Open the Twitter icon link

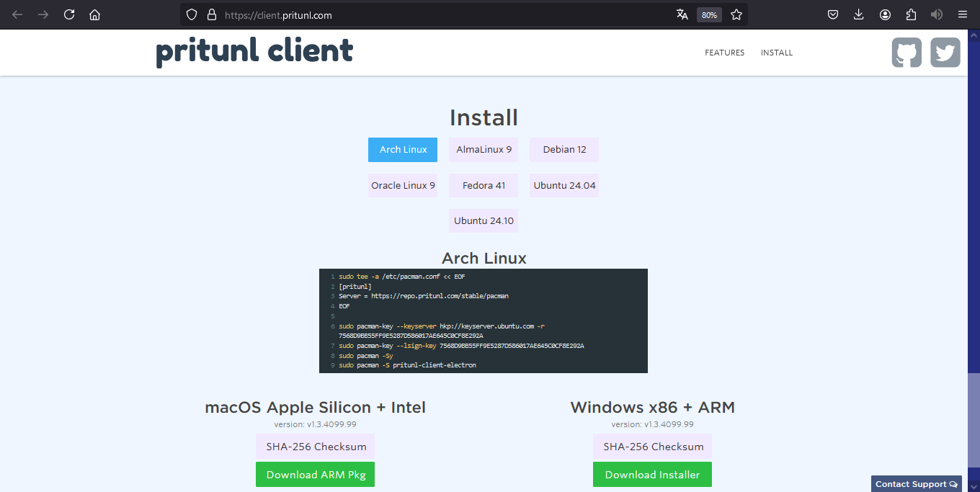tap(945, 53)
